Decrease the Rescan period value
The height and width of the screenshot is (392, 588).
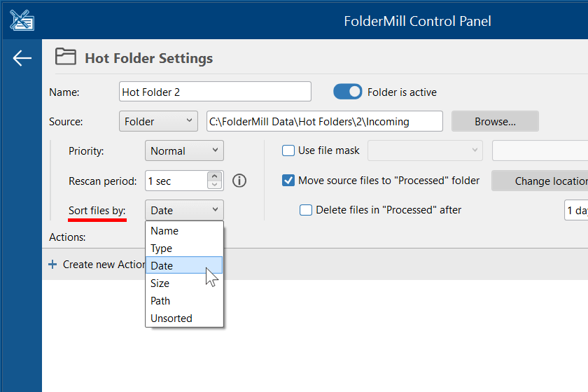(x=216, y=185)
